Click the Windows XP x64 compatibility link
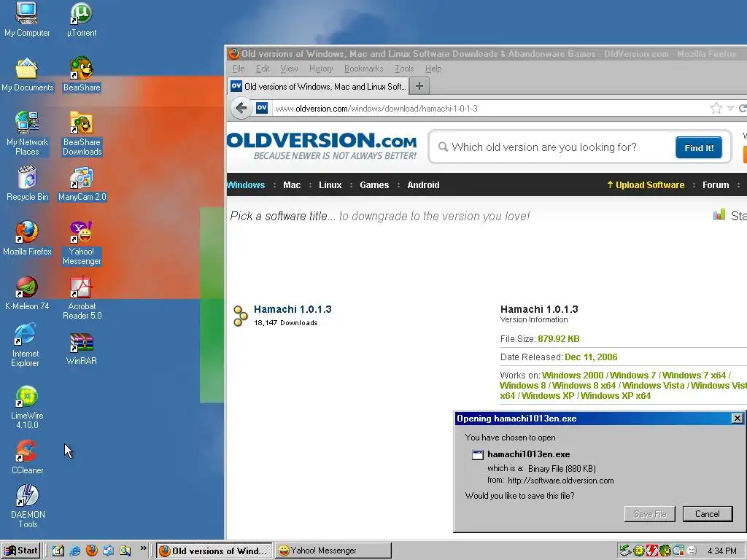This screenshot has height=560, width=747. (616, 396)
